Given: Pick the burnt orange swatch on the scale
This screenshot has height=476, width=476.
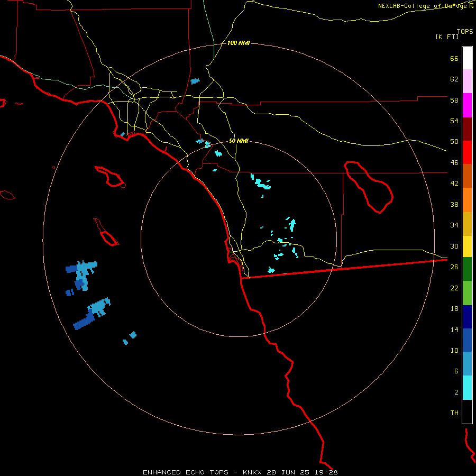Looking at the screenshot, I should coord(467,176).
